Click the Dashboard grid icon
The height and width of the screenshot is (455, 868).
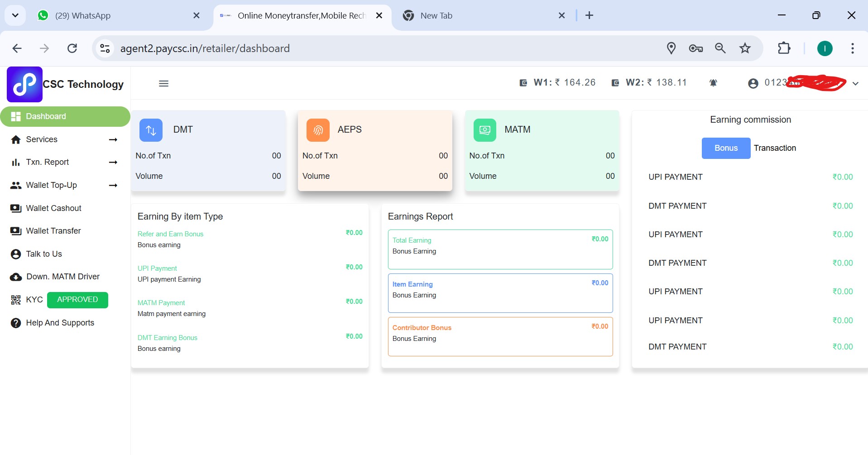pyautogui.click(x=16, y=116)
